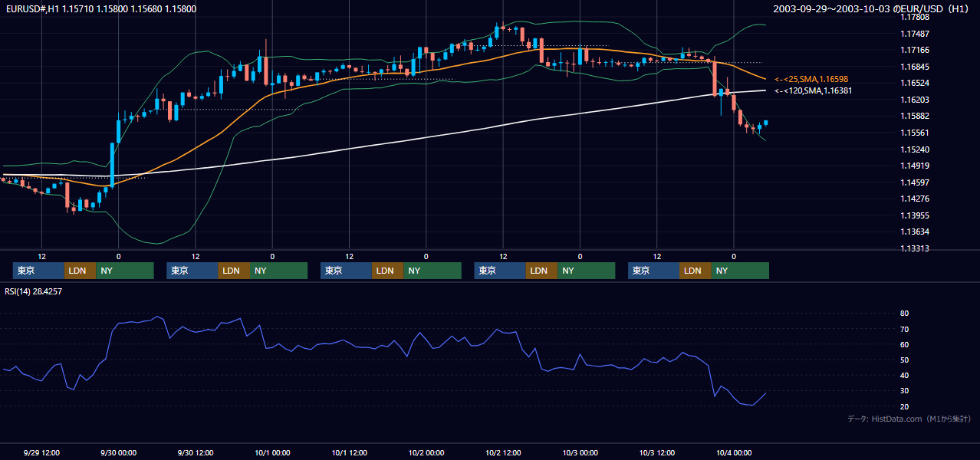Select the 10/2 12:00 date label
Viewport: 980px width, 460px height.
click(x=503, y=452)
